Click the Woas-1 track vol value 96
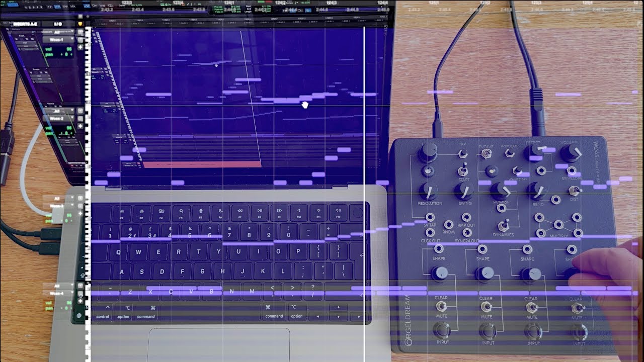Screen dimensions: 644x362 (x=68, y=49)
